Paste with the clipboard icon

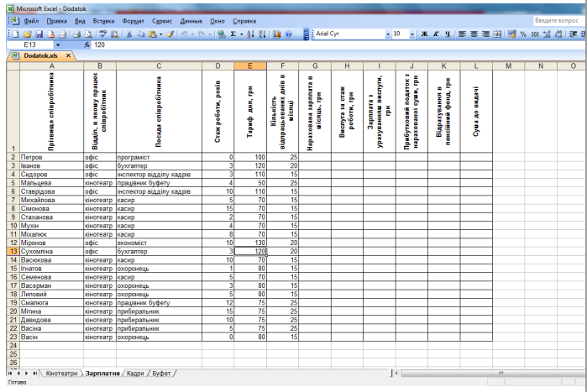tap(152, 34)
